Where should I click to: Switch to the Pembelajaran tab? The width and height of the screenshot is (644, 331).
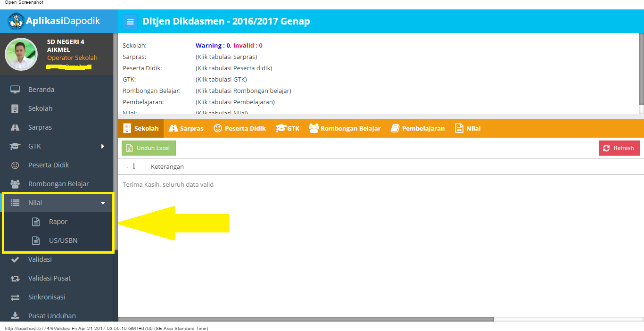[418, 128]
